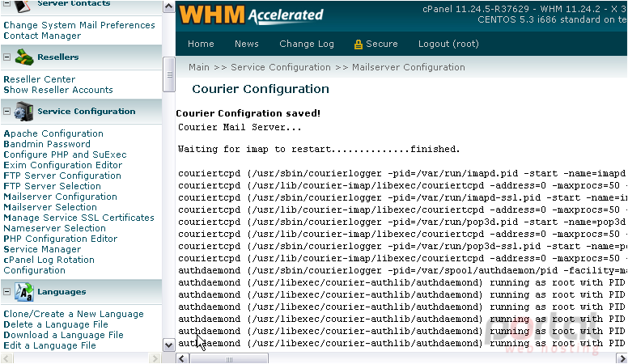Image resolution: width=628 pixels, height=364 pixels.
Task: Click the Server Contacts section icon
Action: (x=23, y=6)
